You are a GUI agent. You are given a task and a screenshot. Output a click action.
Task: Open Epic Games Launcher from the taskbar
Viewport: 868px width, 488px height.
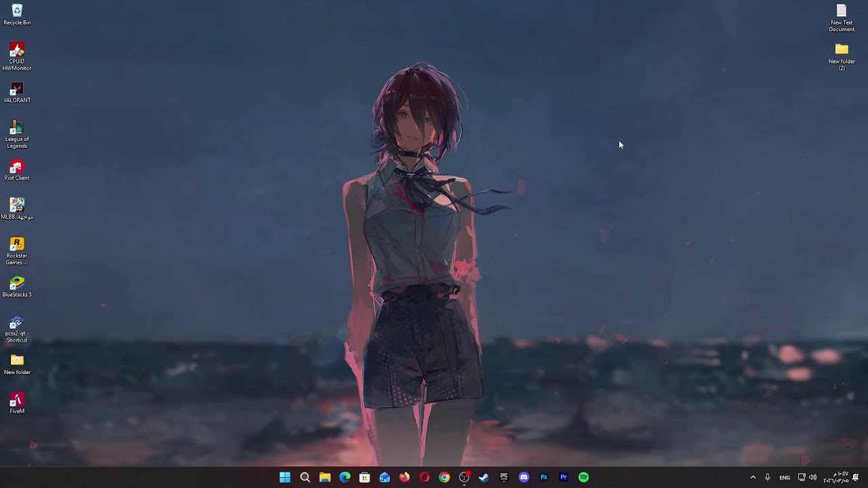tap(504, 477)
